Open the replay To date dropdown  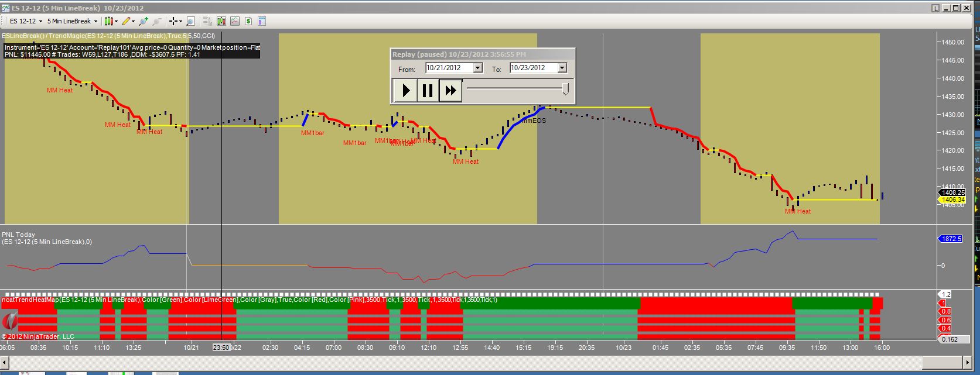pyautogui.click(x=562, y=68)
